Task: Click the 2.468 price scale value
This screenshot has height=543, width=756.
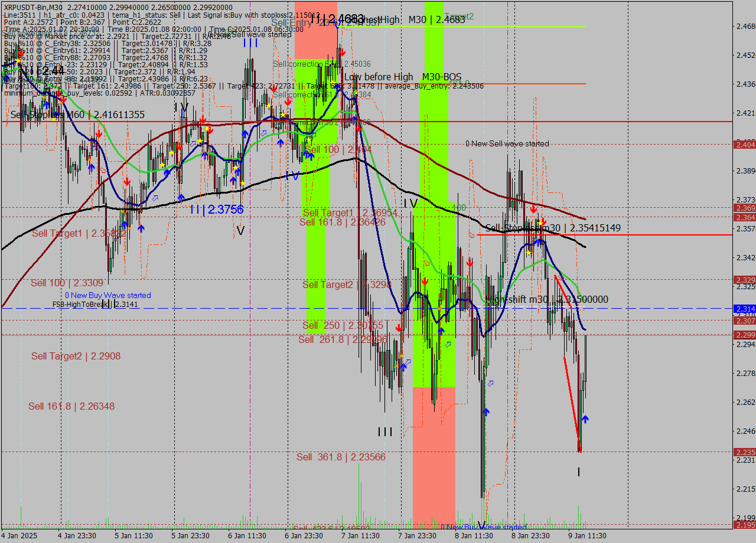Action: (x=745, y=26)
